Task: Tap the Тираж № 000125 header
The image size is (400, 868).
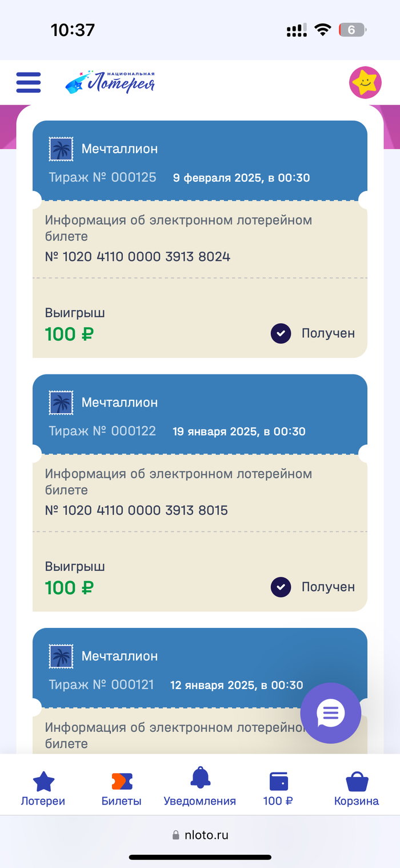Action: [x=103, y=177]
